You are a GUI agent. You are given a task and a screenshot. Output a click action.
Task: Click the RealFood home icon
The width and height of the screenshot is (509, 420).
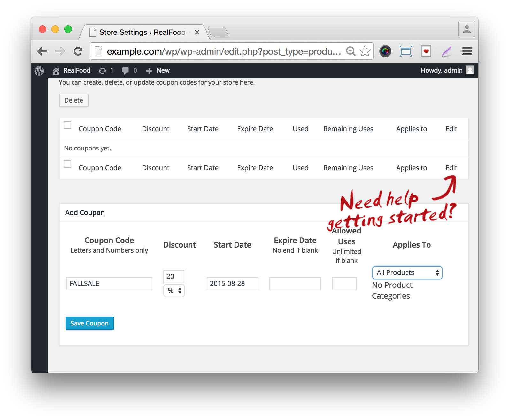(56, 71)
